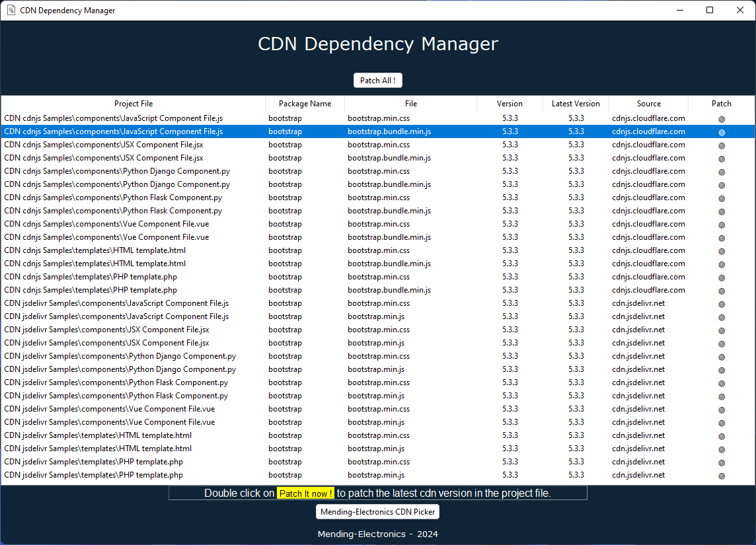This screenshot has height=545, width=756.
Task: Patch icon for jsdelivr Vue Component bootstrap.min.js row
Action: 721,423
